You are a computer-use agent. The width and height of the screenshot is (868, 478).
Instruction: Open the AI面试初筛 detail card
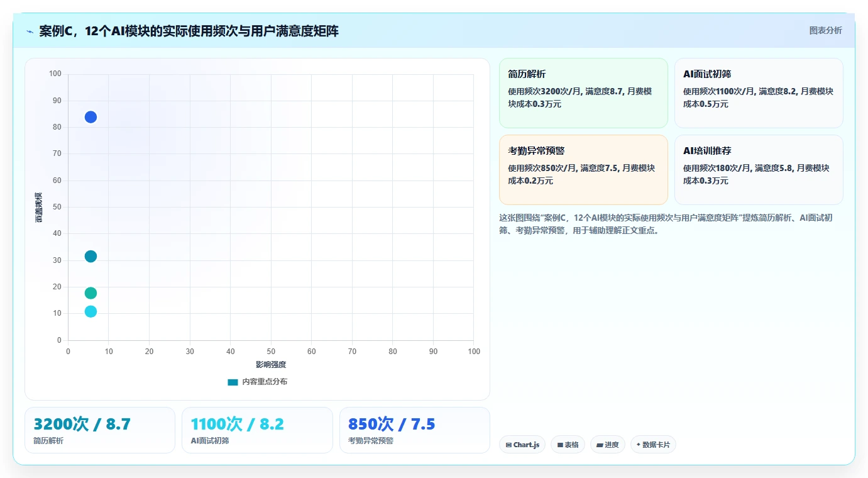[759, 93]
